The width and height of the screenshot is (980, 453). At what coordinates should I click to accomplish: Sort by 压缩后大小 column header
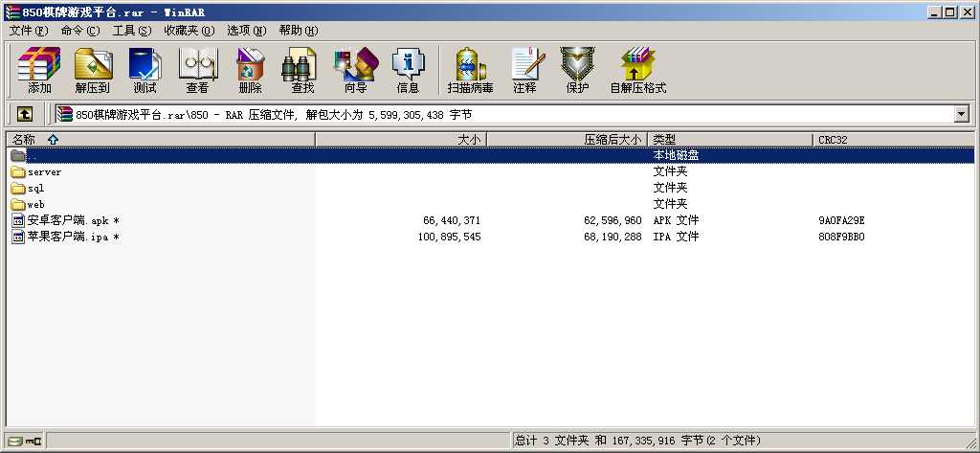(x=567, y=140)
